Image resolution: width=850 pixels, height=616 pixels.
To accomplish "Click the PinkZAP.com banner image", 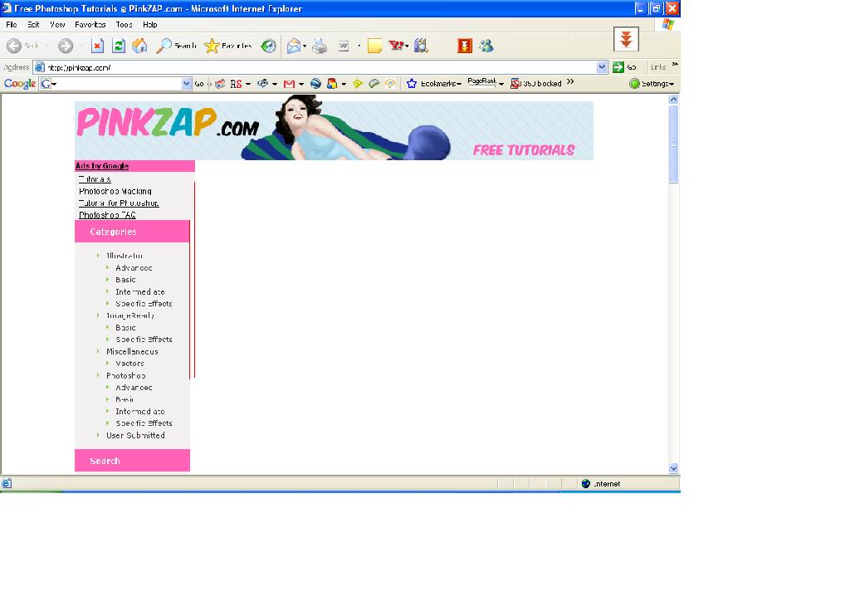I will [334, 128].
